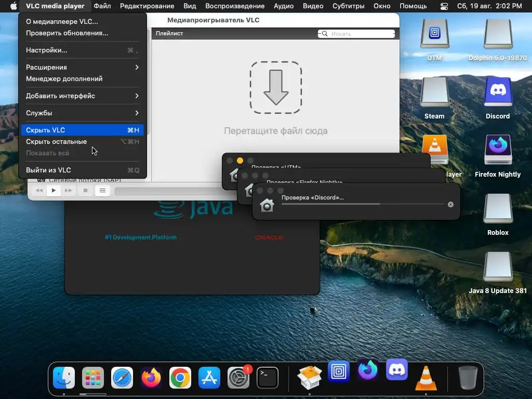
Task: Choose Выйти из VLC menu item
Action: [83, 170]
